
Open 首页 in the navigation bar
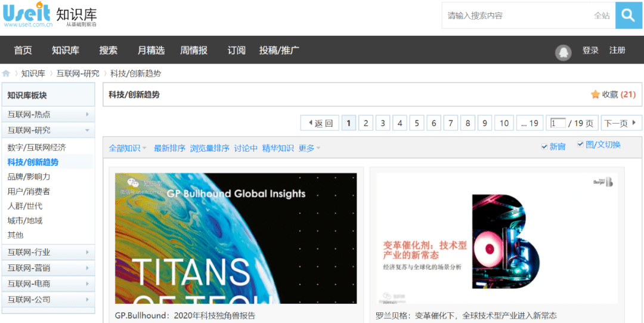click(23, 50)
